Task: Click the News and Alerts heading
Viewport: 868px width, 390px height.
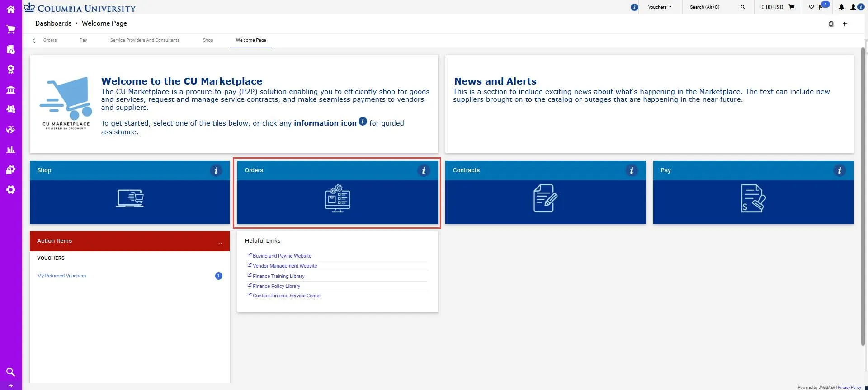Action: coord(495,81)
